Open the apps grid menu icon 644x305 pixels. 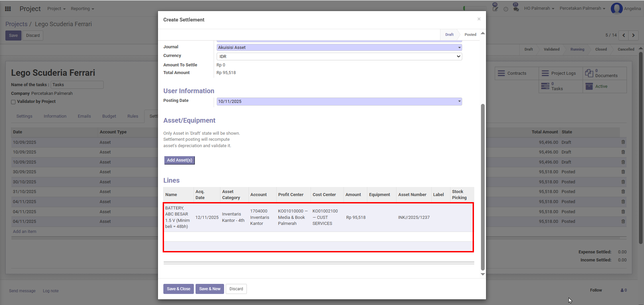point(8,9)
